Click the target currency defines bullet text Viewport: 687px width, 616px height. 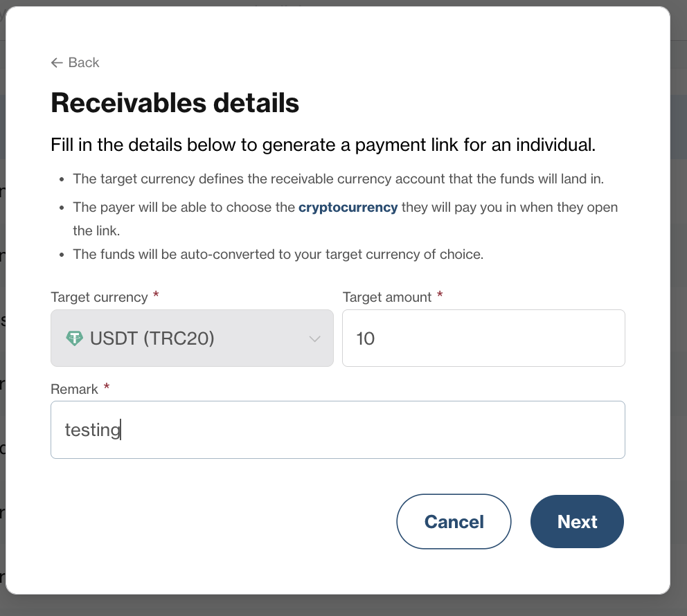[338, 179]
